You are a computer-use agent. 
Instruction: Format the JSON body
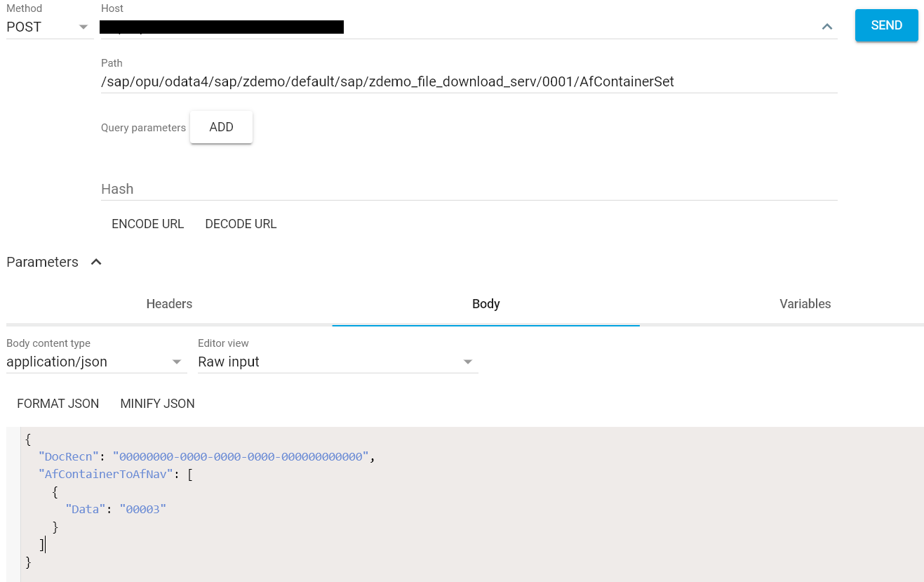[x=58, y=404]
